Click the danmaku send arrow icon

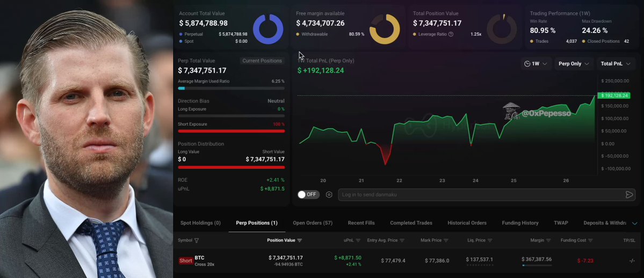629,195
